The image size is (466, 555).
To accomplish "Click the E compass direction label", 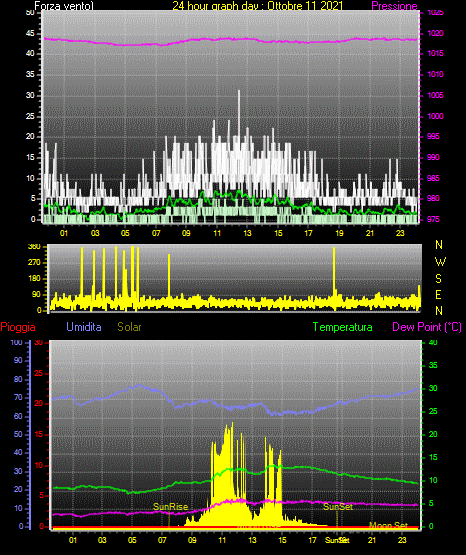I will pyautogui.click(x=438, y=295).
